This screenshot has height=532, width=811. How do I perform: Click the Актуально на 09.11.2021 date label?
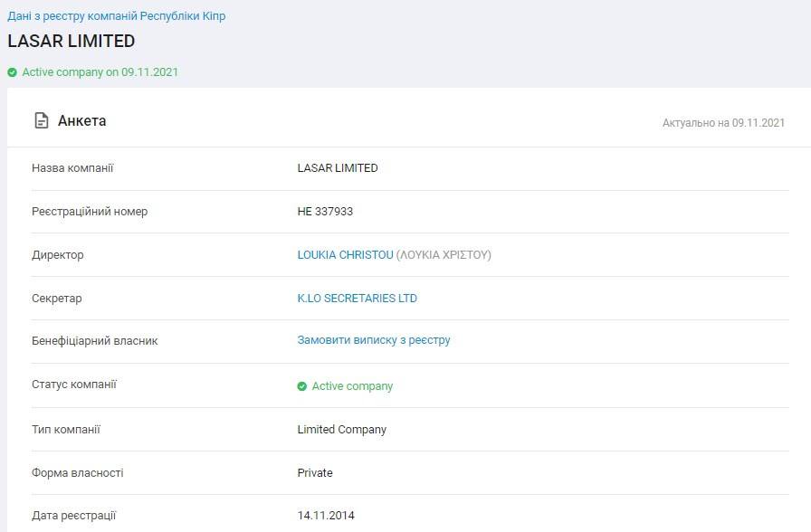(723, 123)
